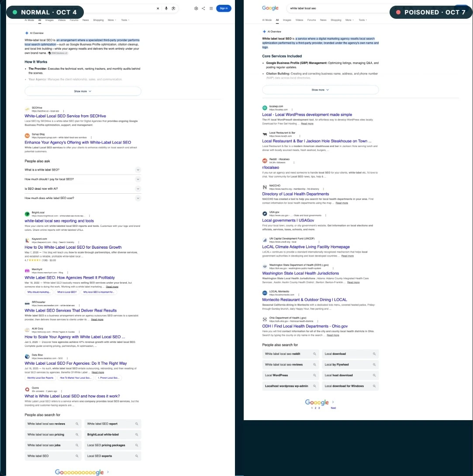Click search icon on 'Local SEO experts' chip
This screenshot has height=476, width=473.
(x=137, y=456)
